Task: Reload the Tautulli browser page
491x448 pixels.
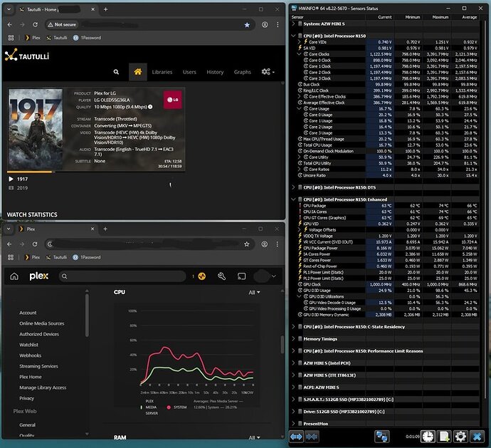Action: pyautogui.click(x=35, y=24)
